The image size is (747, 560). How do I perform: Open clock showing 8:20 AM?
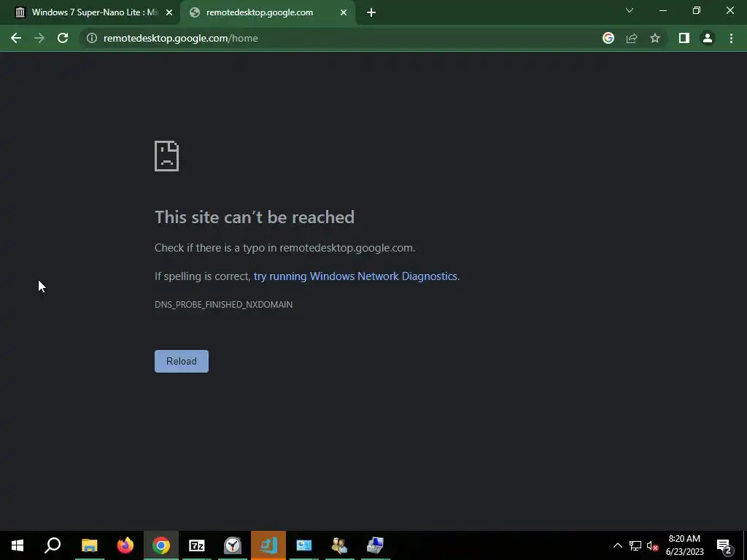[x=684, y=545]
